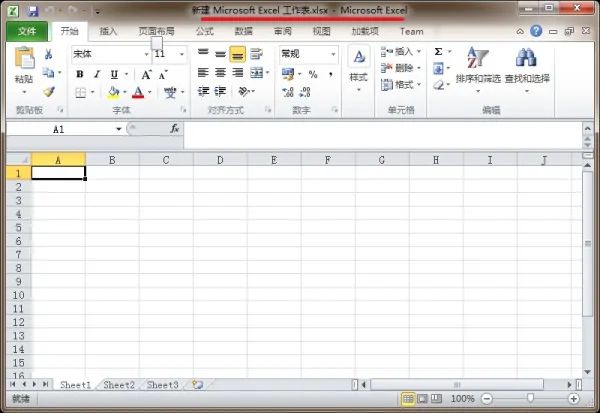
Task: Apply comma style
Action: click(x=330, y=74)
